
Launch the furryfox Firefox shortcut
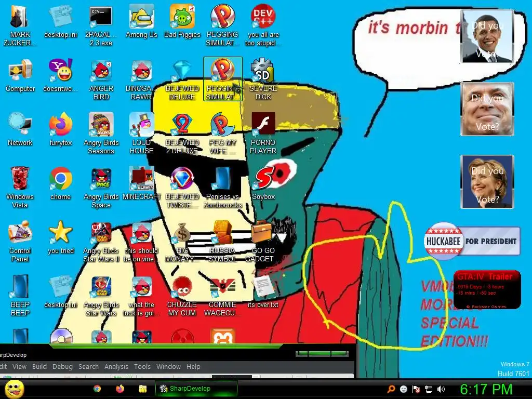click(60, 130)
